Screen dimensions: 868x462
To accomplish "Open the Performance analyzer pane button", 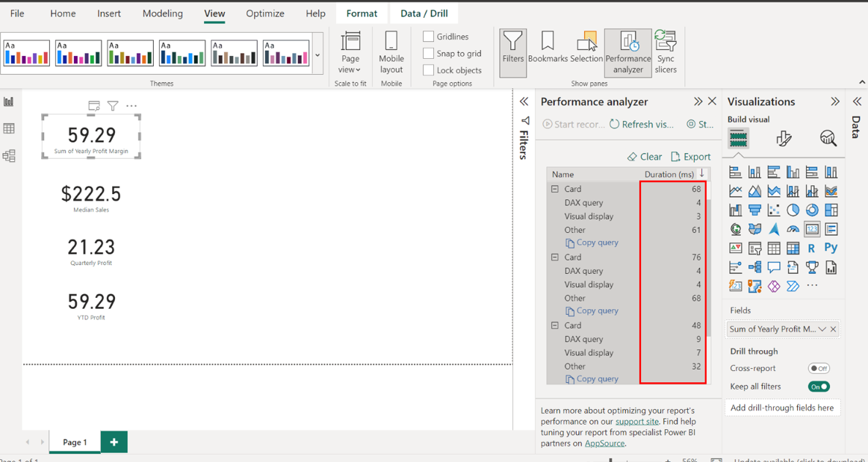I will pos(627,52).
